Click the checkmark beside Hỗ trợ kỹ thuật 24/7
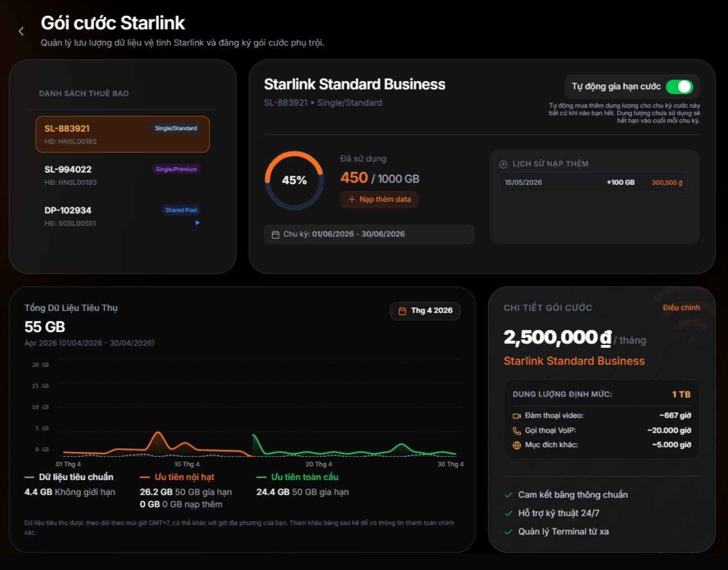Screen dimensions: 728x570 (x=508, y=513)
